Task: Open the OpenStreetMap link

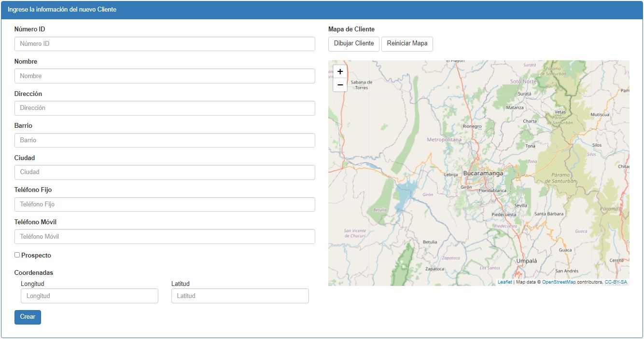Action: (559, 282)
